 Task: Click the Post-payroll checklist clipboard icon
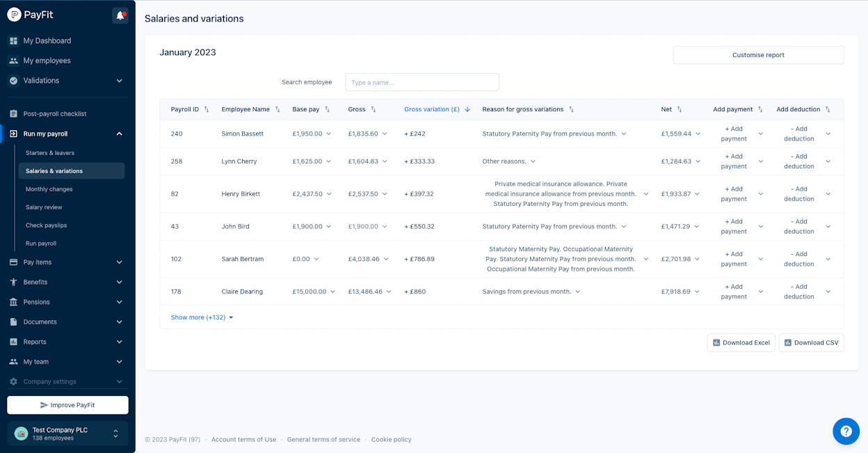point(13,113)
